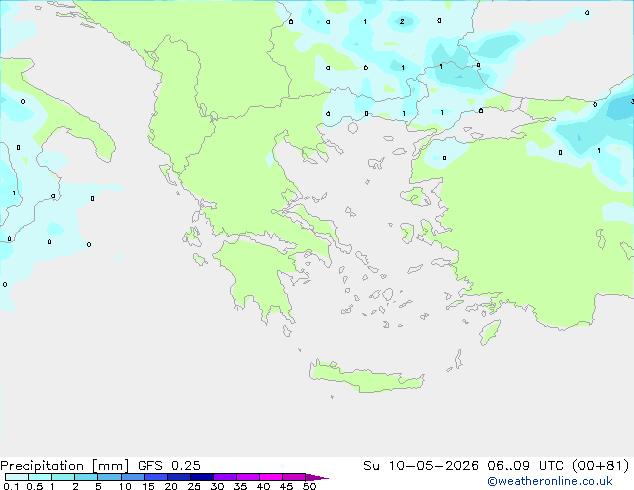Image resolution: width=634 pixels, height=490 pixels.
Task: Click the '0.1' legend scale label
Action: coord(11,486)
